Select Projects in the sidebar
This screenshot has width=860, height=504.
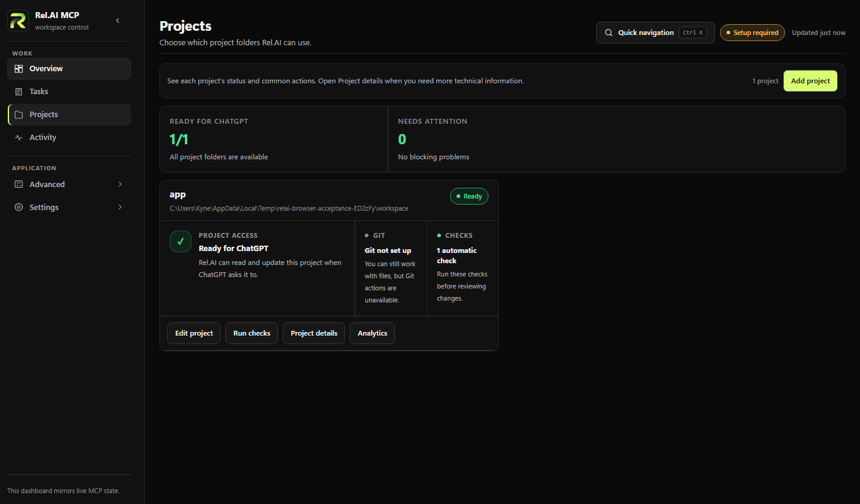tap(69, 115)
